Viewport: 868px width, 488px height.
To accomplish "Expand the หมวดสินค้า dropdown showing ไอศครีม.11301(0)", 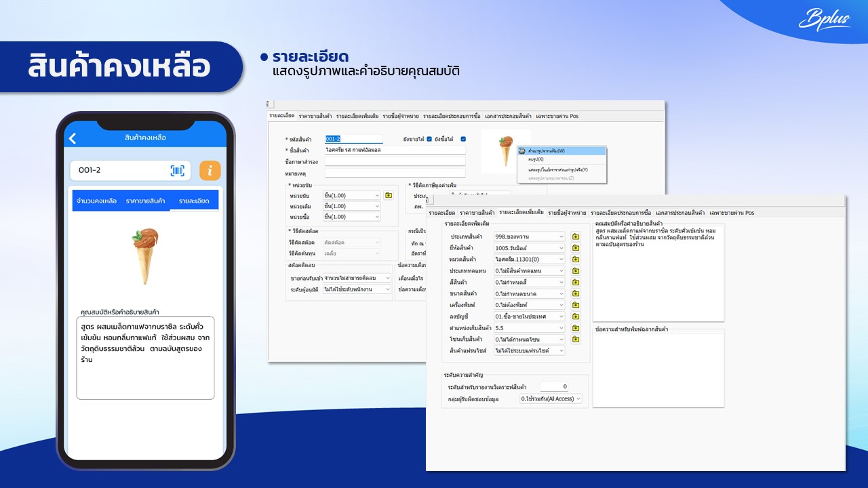I will [529, 260].
